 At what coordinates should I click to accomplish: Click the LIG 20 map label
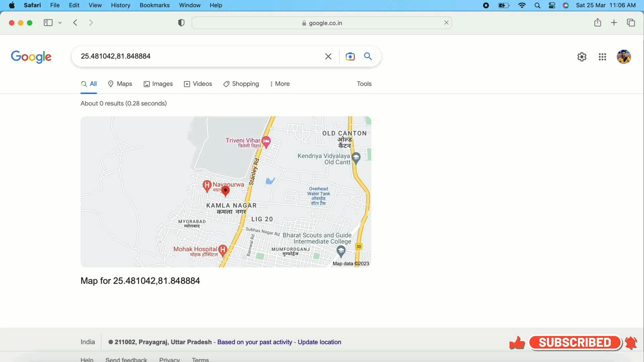[262, 219]
